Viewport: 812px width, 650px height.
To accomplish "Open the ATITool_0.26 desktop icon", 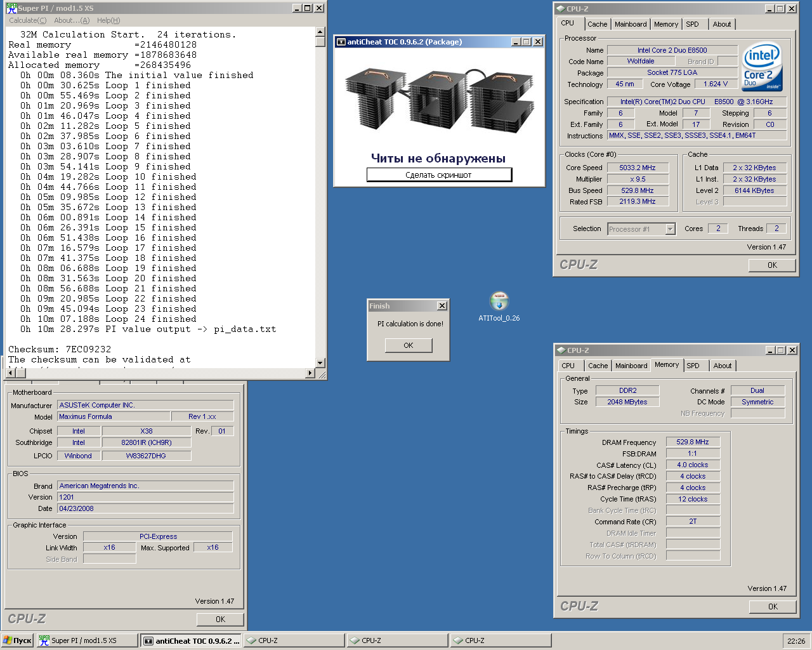I will point(499,307).
